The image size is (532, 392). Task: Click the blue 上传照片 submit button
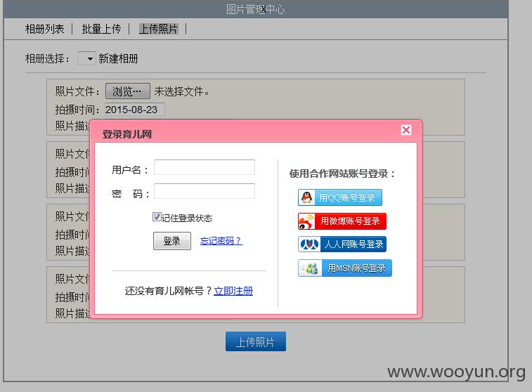point(256,341)
